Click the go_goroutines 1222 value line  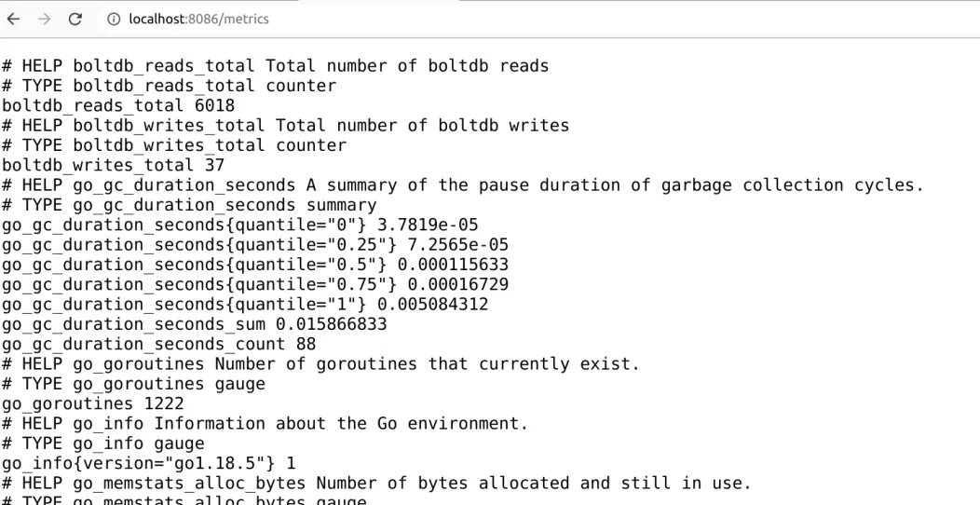92,403
